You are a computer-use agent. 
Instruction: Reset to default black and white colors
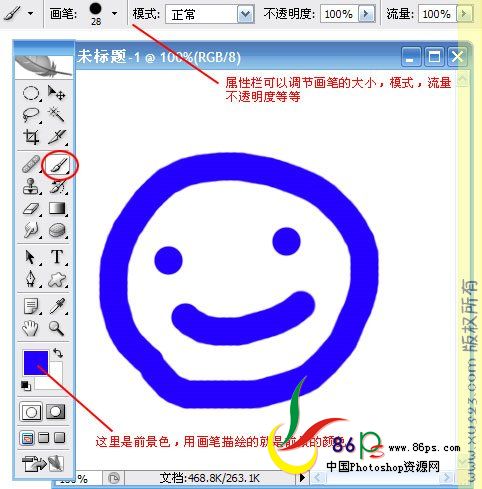pos(26,385)
